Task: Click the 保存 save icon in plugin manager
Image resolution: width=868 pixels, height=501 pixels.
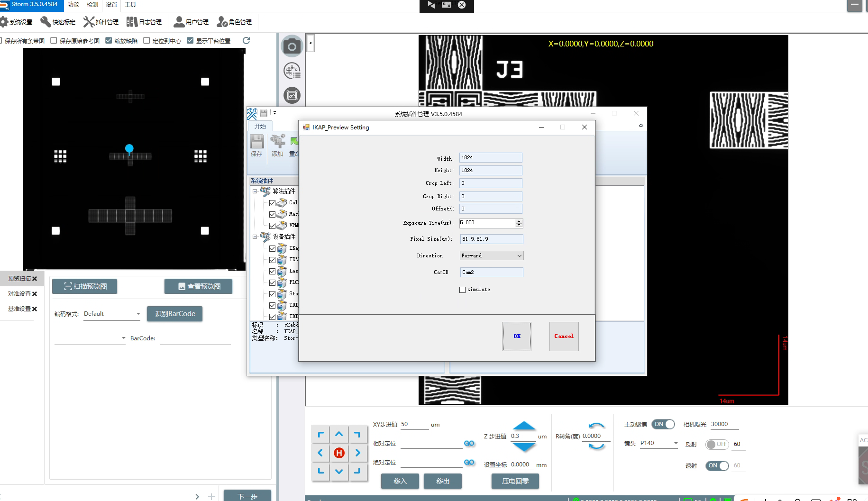Action: point(257,145)
